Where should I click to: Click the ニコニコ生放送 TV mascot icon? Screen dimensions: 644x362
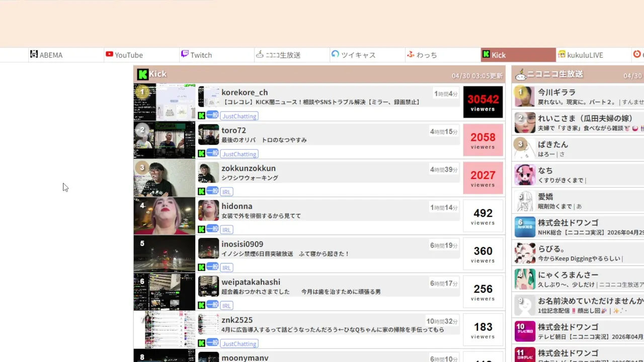click(x=521, y=74)
